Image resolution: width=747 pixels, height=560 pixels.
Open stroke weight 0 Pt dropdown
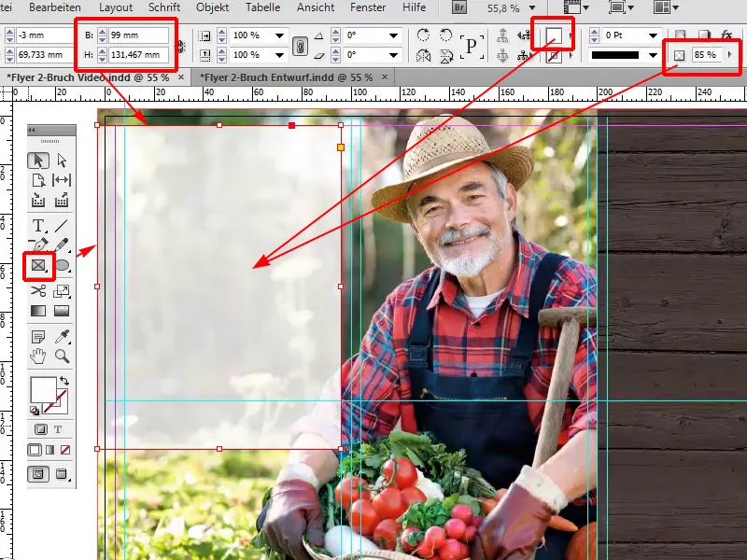(x=653, y=35)
